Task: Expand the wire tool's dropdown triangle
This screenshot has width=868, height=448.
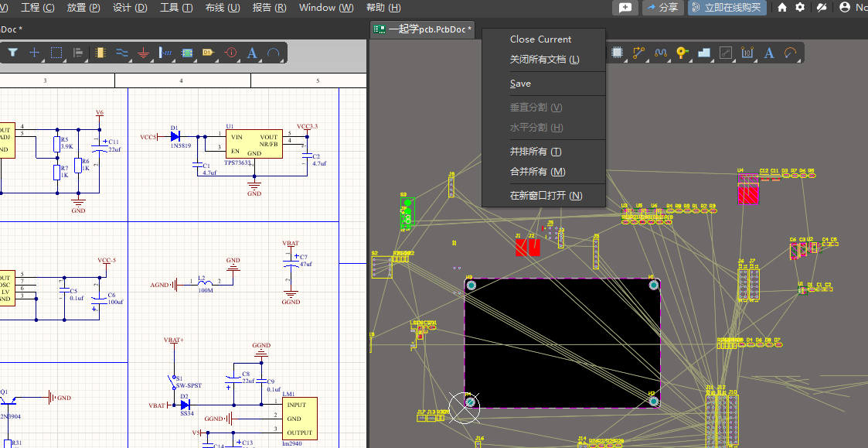Action: pyautogui.click(x=130, y=60)
